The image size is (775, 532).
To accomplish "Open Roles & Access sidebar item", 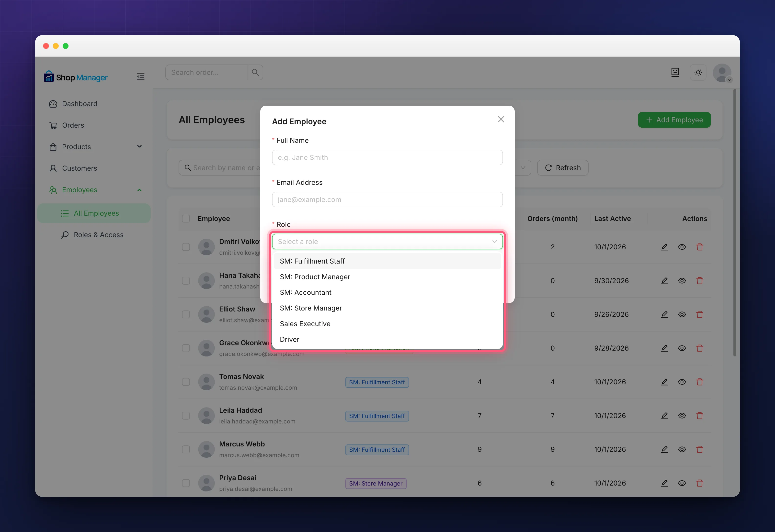I will click(94, 235).
